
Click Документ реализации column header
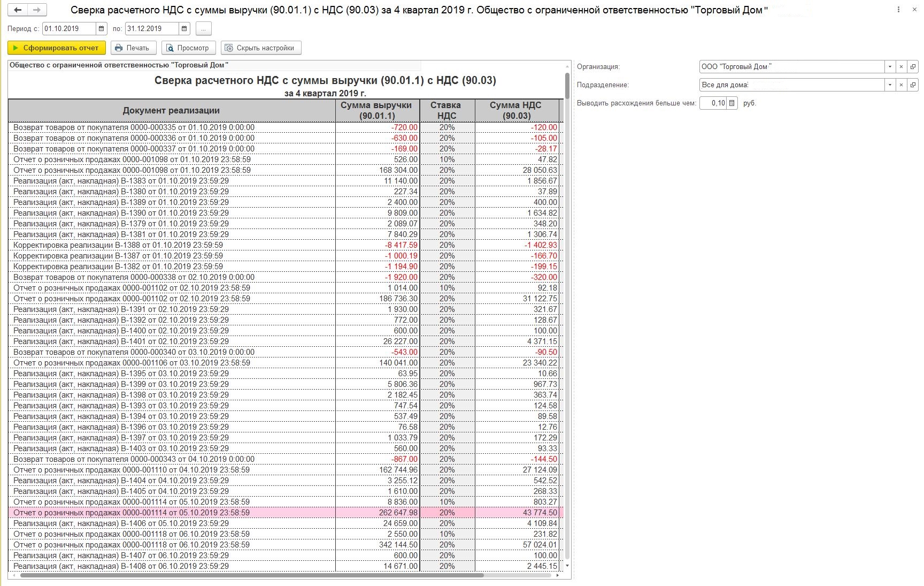click(172, 110)
